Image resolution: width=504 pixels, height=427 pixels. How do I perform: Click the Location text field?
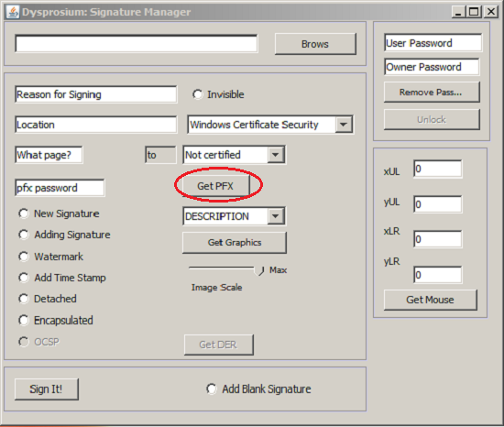(96, 125)
